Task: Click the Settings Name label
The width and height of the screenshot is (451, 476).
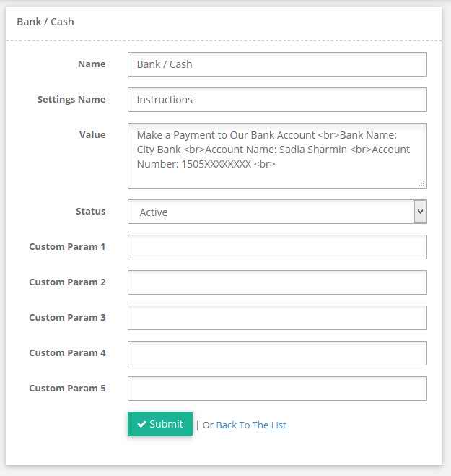Action: tap(71, 99)
